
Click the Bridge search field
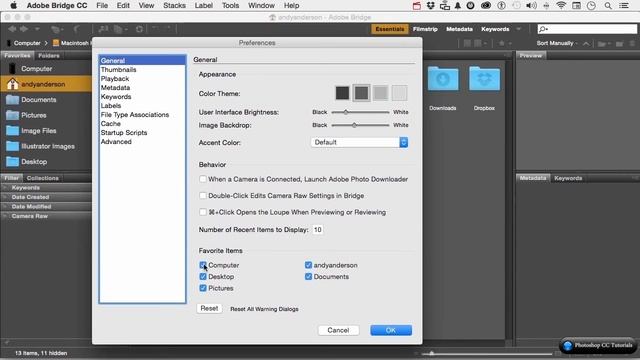click(587, 29)
